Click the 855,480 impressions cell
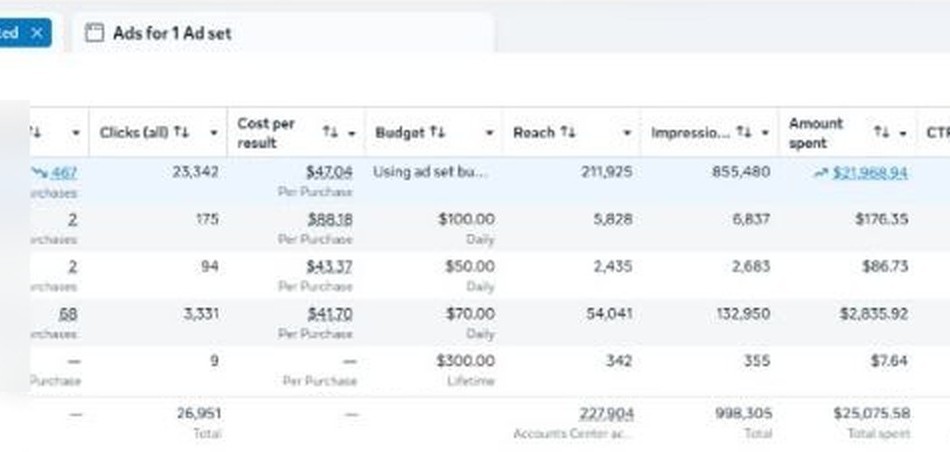The width and height of the screenshot is (950, 452). click(x=742, y=172)
